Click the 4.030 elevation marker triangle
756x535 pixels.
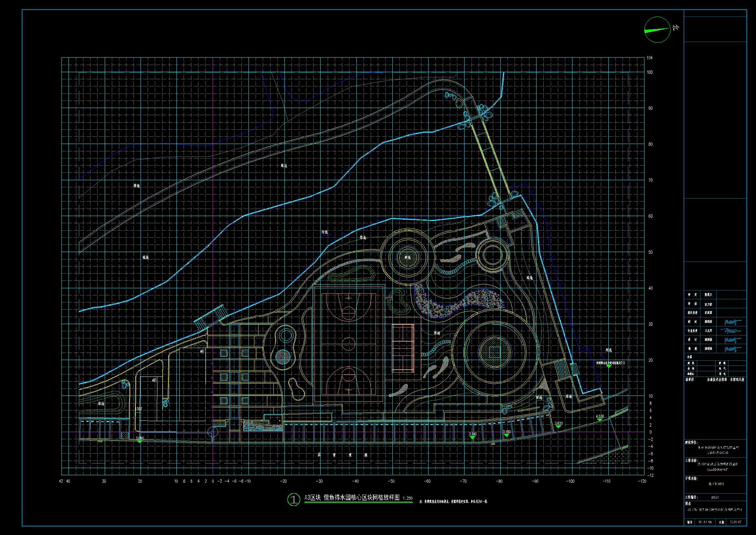pos(600,420)
